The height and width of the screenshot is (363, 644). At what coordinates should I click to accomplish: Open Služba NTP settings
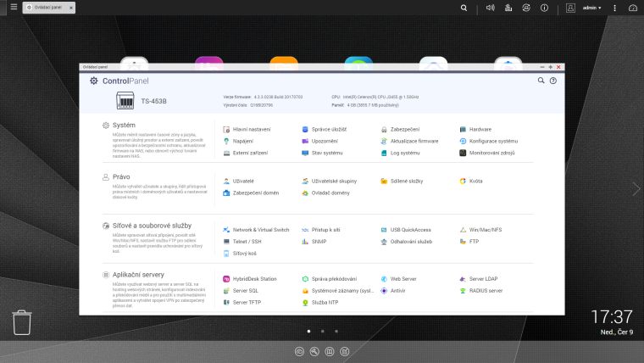pyautogui.click(x=320, y=303)
